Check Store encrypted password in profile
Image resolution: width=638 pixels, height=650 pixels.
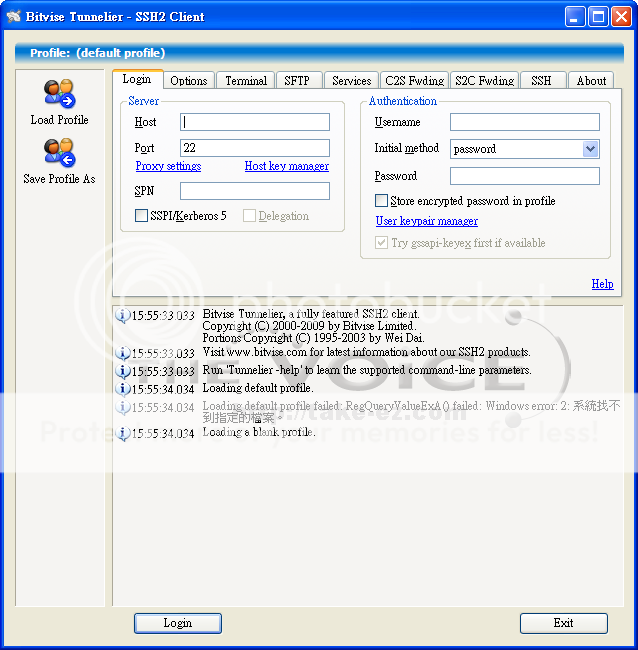pyautogui.click(x=381, y=201)
